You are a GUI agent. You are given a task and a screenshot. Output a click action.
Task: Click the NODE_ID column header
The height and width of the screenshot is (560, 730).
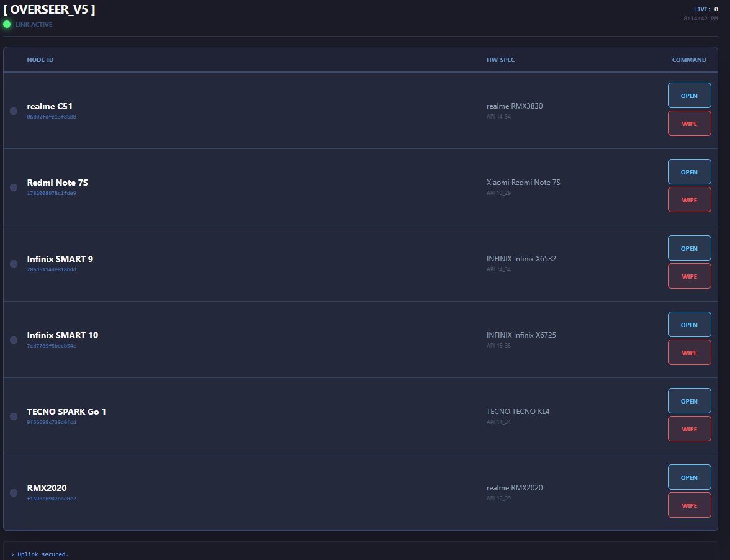tap(40, 60)
